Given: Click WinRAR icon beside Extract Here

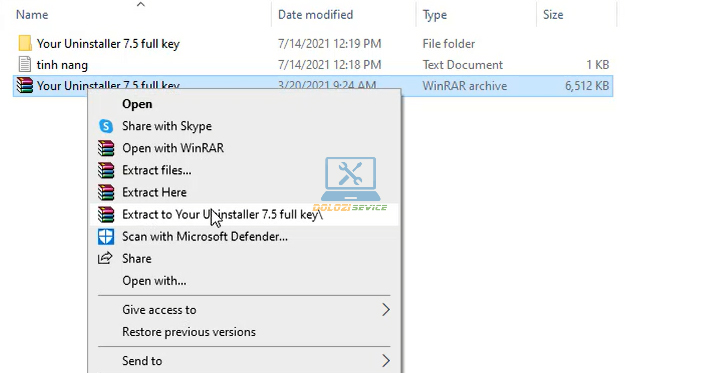Looking at the screenshot, I should (106, 192).
